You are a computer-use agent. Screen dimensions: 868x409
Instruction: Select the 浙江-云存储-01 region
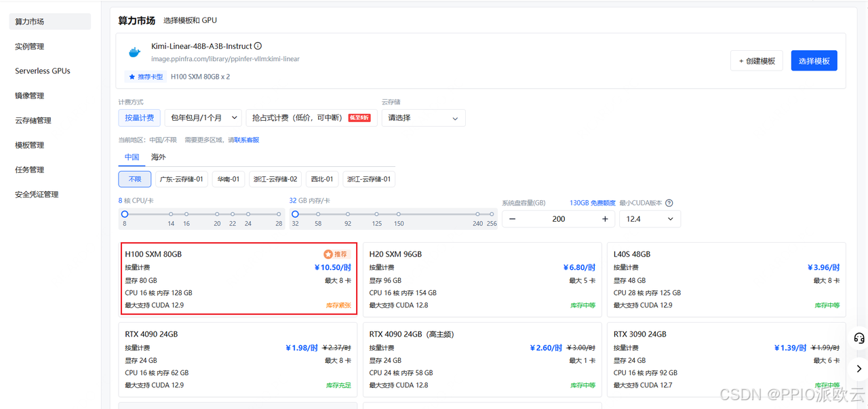(x=369, y=179)
